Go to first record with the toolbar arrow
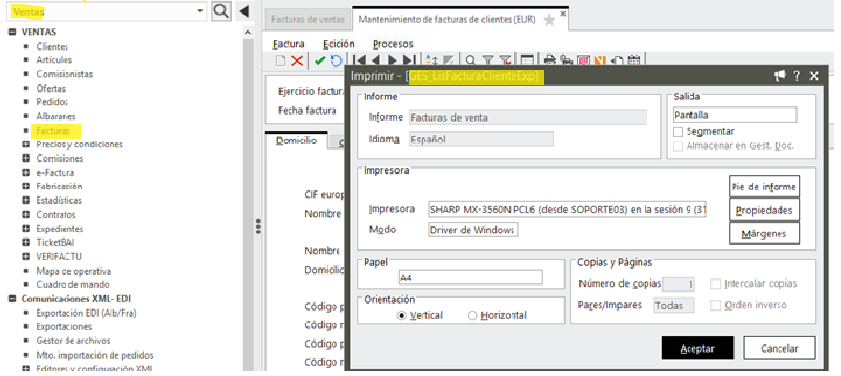Screen dimensions: 841x376 359,60
